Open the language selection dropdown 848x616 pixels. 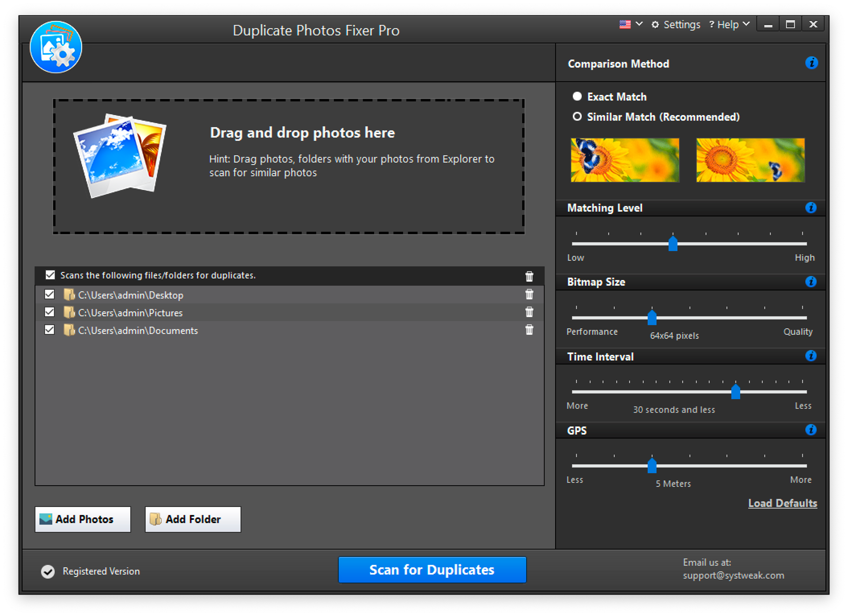(630, 24)
